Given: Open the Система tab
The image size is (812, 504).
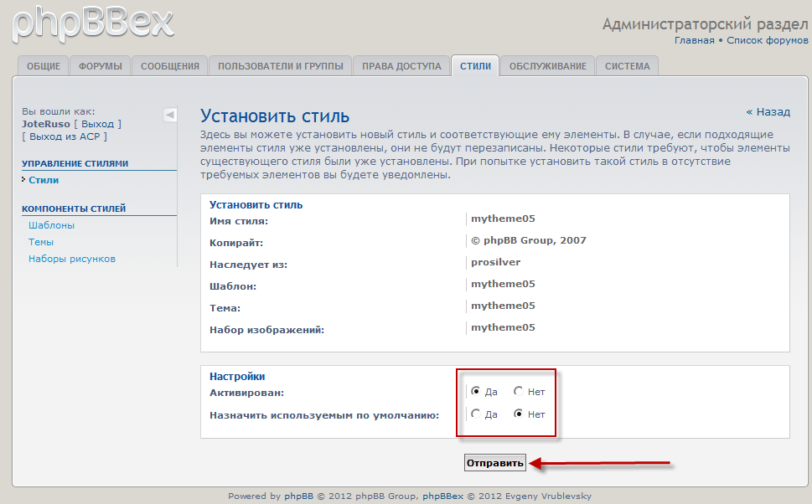Looking at the screenshot, I should tap(627, 66).
